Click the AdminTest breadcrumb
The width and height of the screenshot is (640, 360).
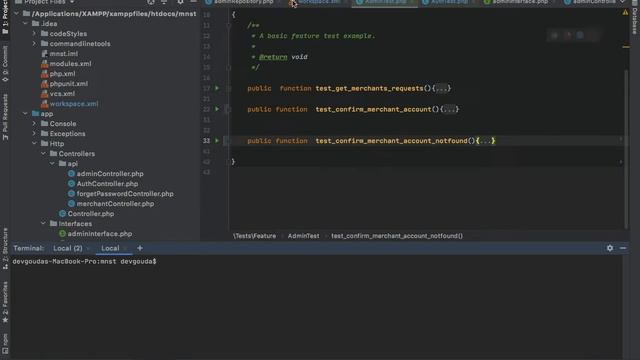304,236
